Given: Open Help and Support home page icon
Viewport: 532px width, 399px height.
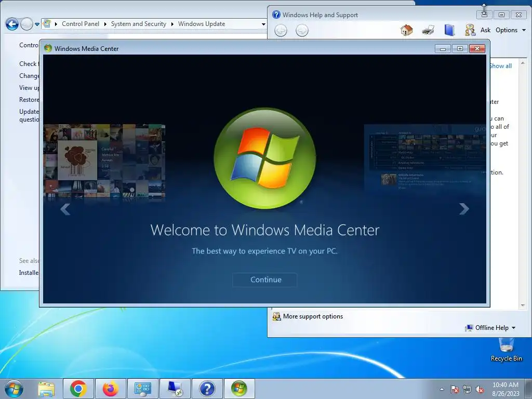Looking at the screenshot, I should point(406,30).
